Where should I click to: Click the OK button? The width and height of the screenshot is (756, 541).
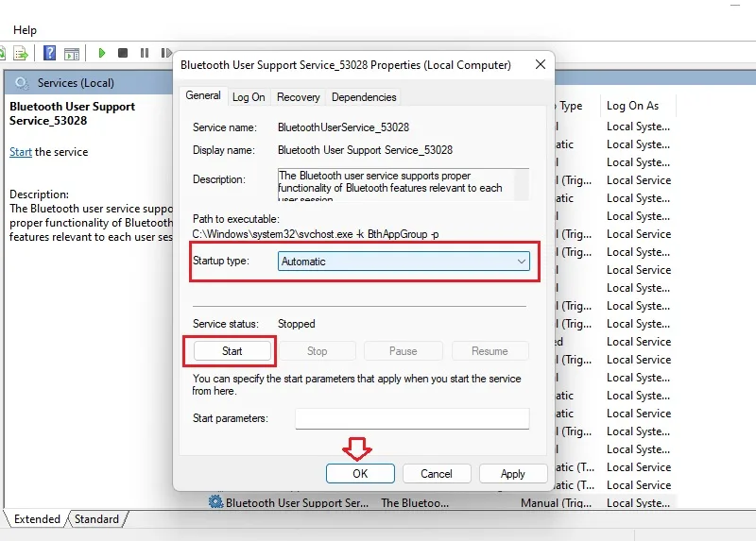point(360,474)
